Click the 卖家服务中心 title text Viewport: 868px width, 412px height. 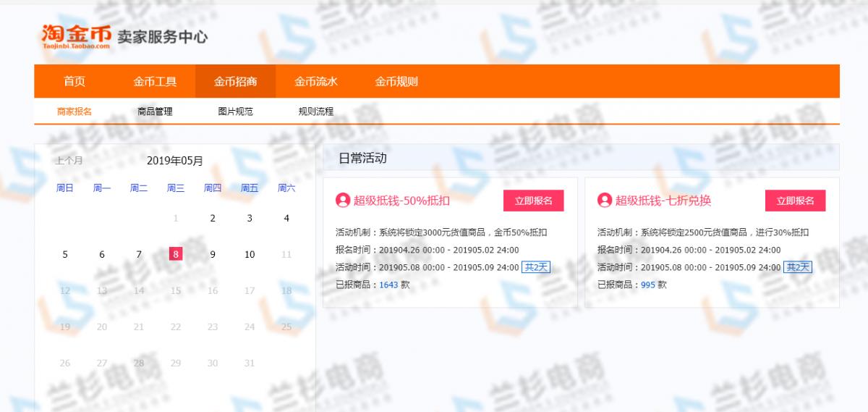(162, 36)
